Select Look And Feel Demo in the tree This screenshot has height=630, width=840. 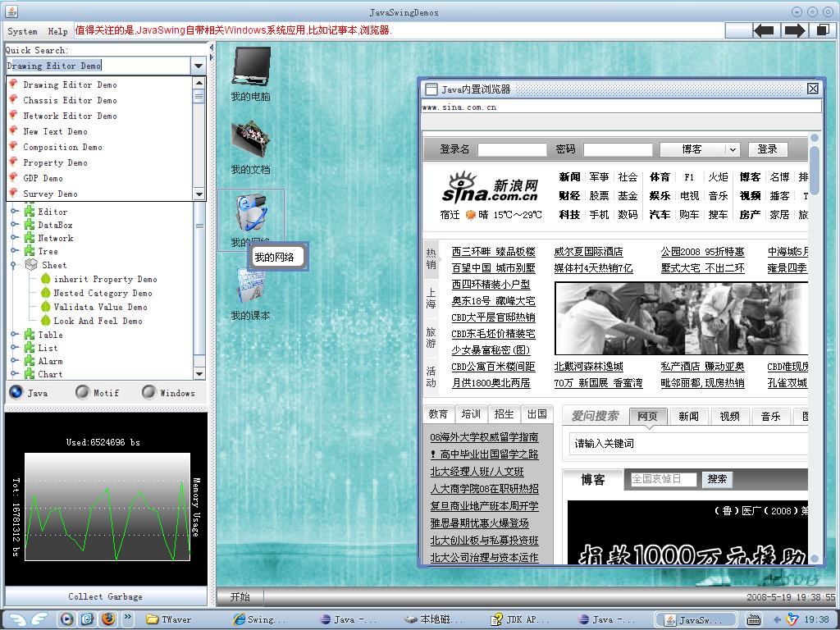click(98, 321)
